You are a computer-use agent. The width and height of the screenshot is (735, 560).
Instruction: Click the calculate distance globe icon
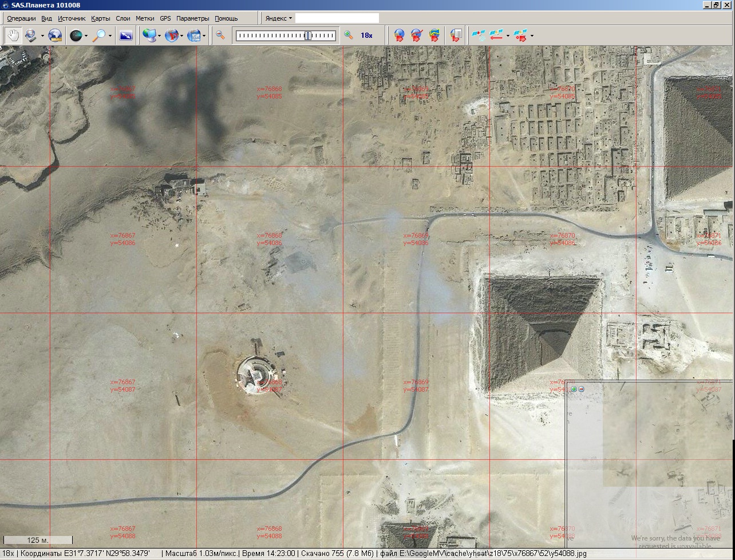(x=55, y=36)
